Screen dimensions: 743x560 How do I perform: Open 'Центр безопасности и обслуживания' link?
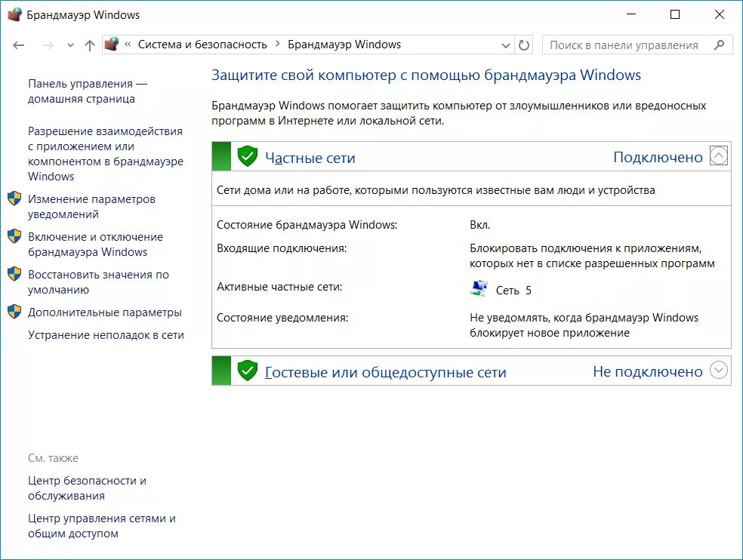pyautogui.click(x=87, y=488)
